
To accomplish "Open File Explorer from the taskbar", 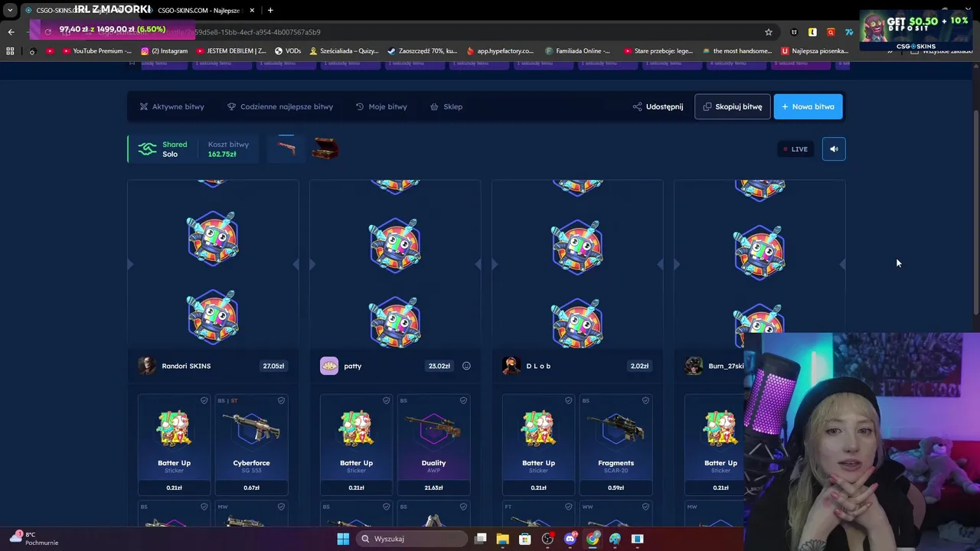I will [x=502, y=539].
